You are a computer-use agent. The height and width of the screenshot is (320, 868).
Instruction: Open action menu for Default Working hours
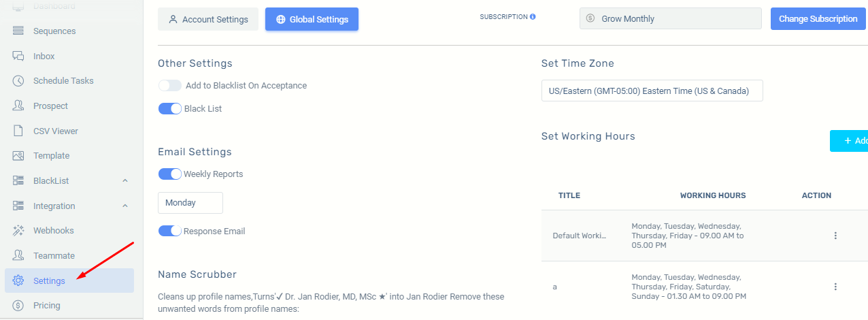click(835, 236)
